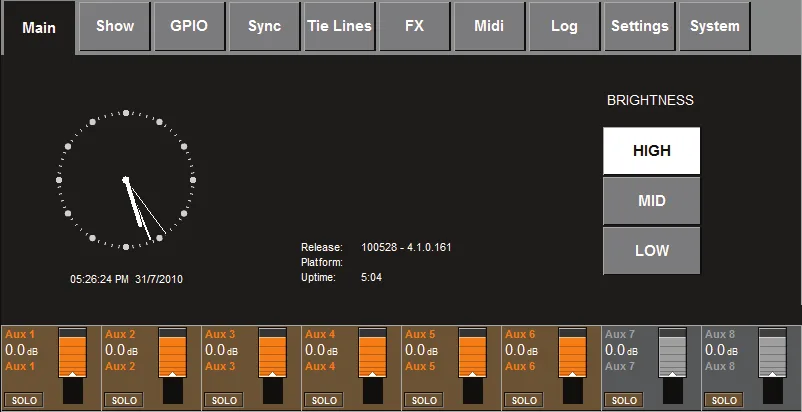
Task: Select the Aux 1 channel's 0.0 dB level
Action: click(21, 351)
